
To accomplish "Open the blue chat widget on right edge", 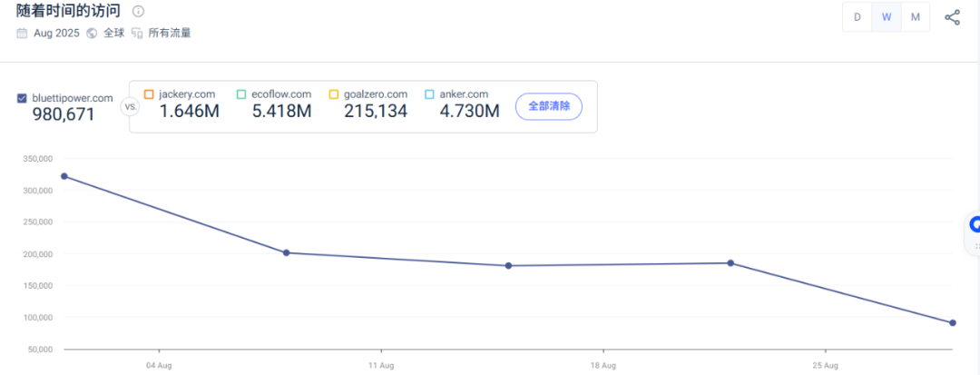I will [975, 223].
